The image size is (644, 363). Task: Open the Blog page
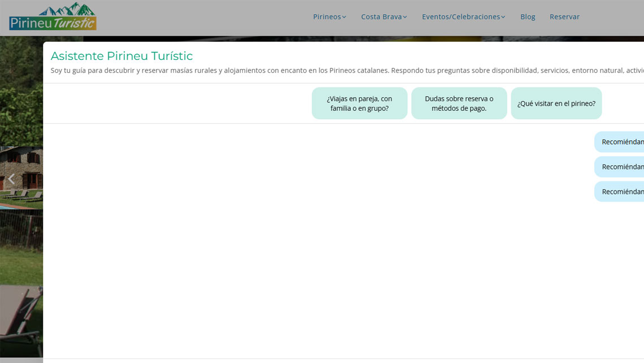[x=528, y=17]
